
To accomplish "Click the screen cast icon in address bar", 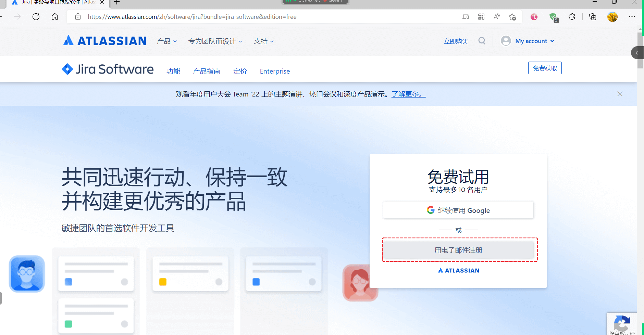I will click(x=466, y=17).
